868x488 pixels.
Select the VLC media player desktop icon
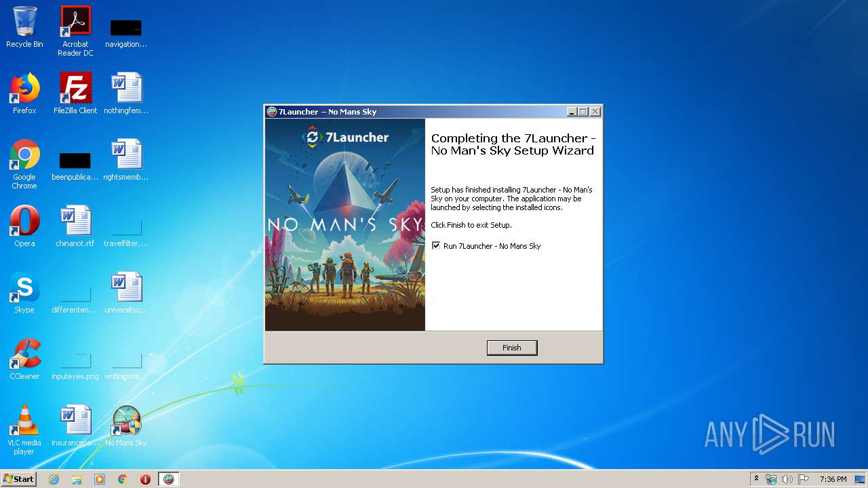[24, 430]
